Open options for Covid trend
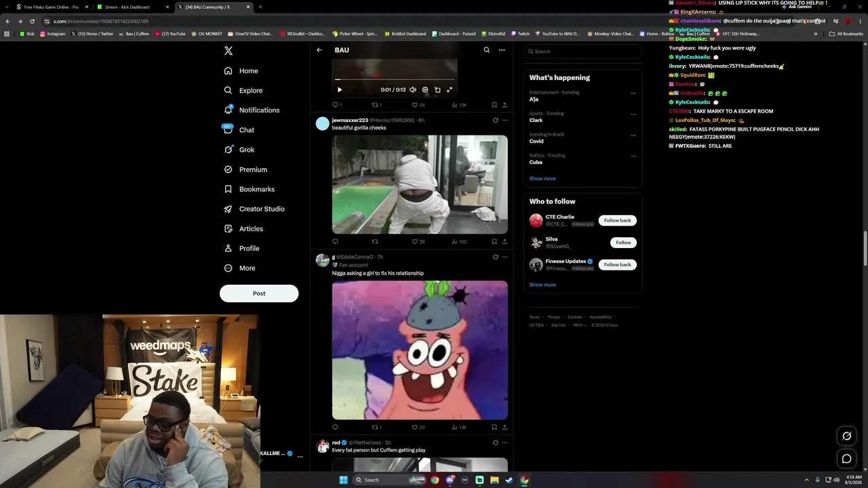 tap(633, 136)
